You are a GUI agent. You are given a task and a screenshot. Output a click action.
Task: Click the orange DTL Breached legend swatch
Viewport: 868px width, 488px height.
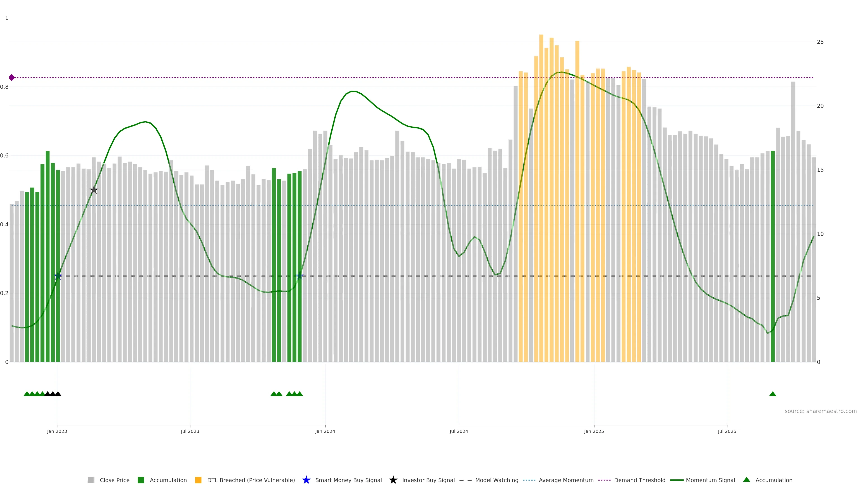pos(198,480)
